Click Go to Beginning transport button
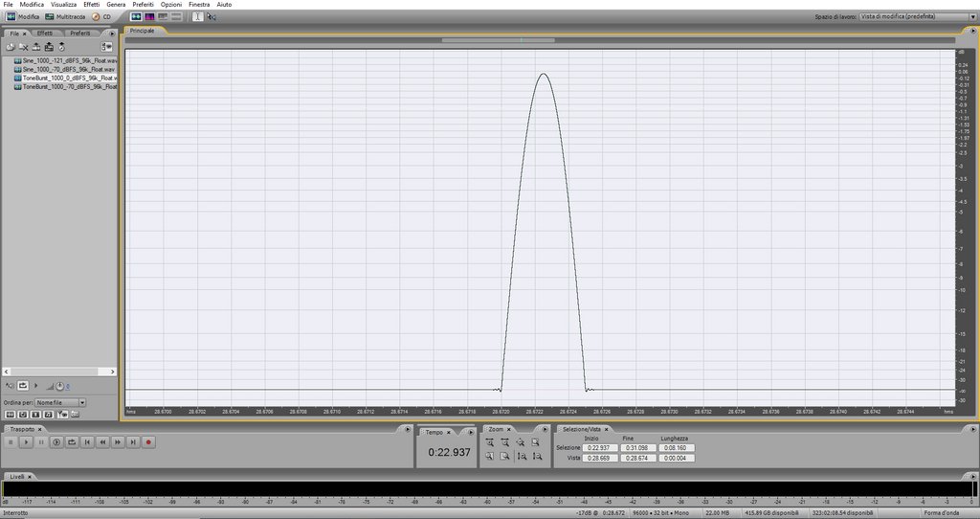 87,442
